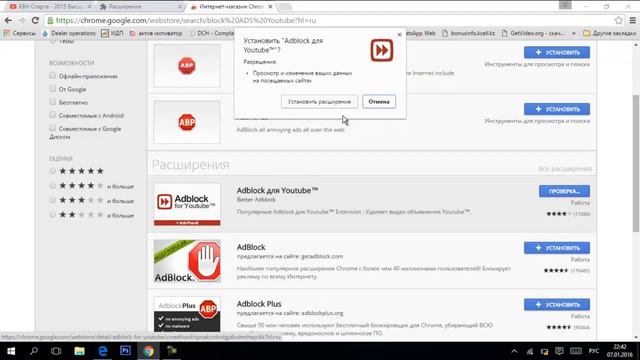The width and height of the screenshot is (640, 360).
Task: Cancel installation with Отмена button
Action: (x=379, y=102)
